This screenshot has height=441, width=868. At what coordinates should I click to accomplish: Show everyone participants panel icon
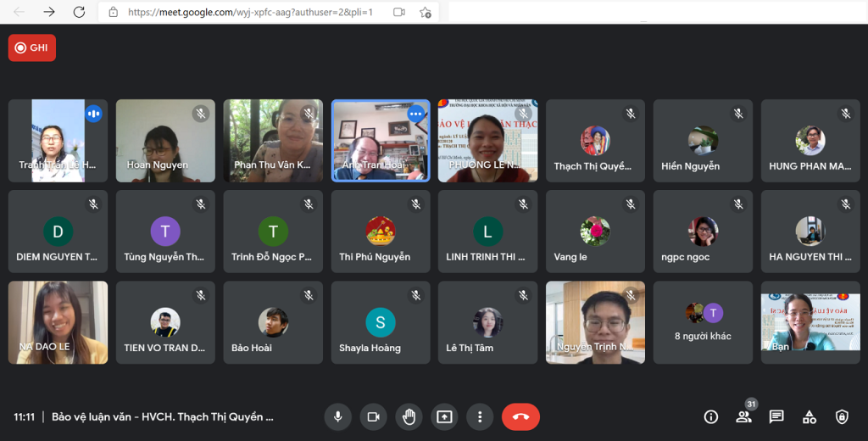click(743, 417)
